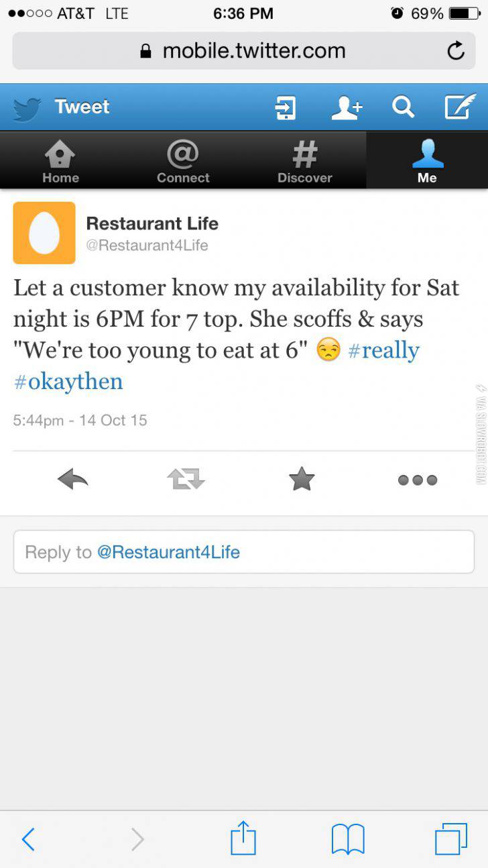The width and height of the screenshot is (488, 868).
Task: Click the Reply to @Restaurant4Life field
Action: click(244, 552)
